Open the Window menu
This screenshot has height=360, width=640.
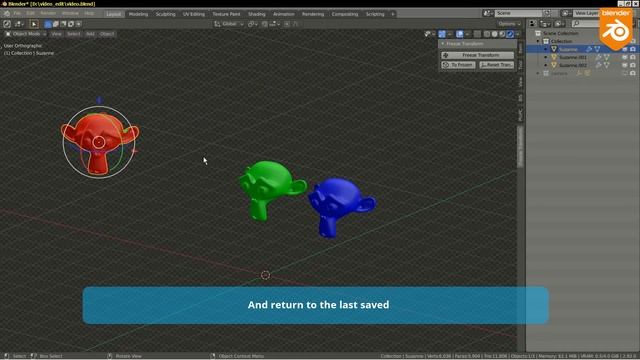click(70, 13)
